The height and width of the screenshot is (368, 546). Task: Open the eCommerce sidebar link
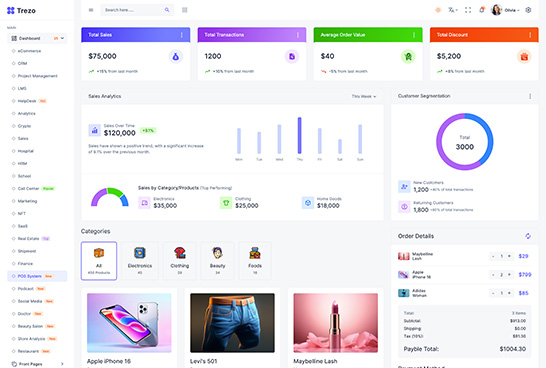coord(29,51)
